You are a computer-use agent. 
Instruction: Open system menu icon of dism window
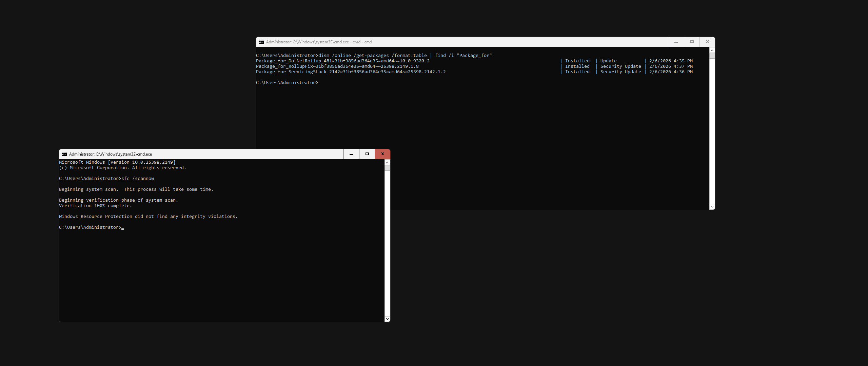coord(261,42)
